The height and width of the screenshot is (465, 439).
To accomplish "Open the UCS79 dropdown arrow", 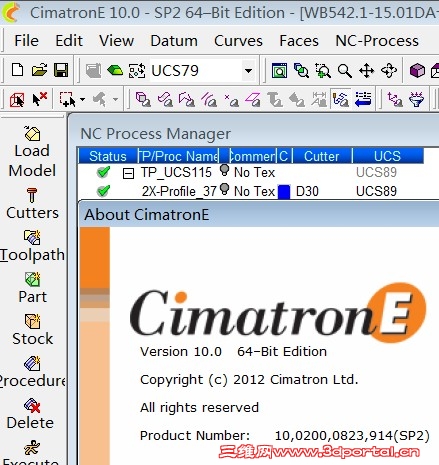I will (248, 71).
